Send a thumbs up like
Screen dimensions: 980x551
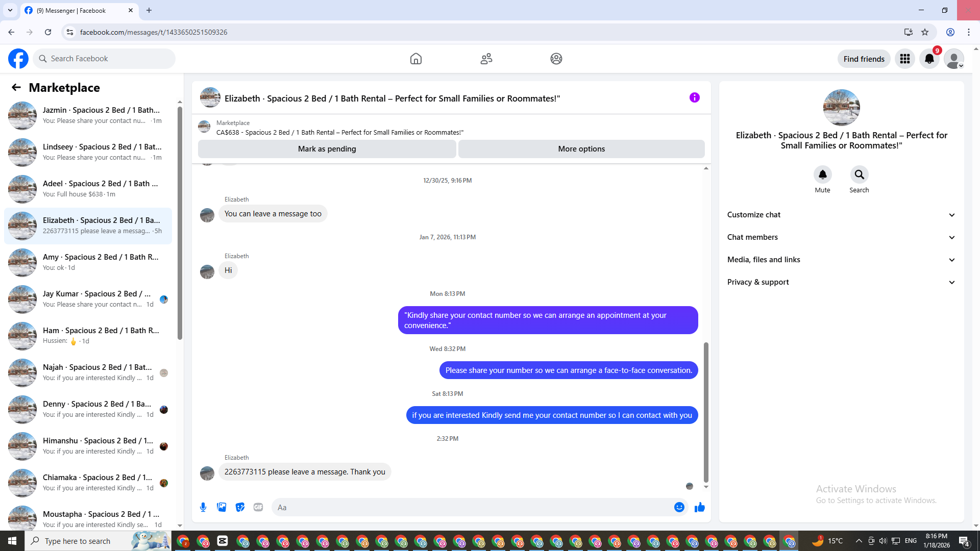click(x=700, y=507)
